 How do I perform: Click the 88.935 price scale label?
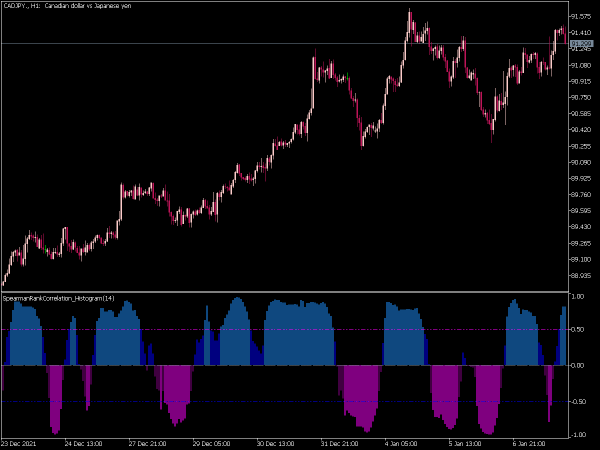[x=580, y=276]
